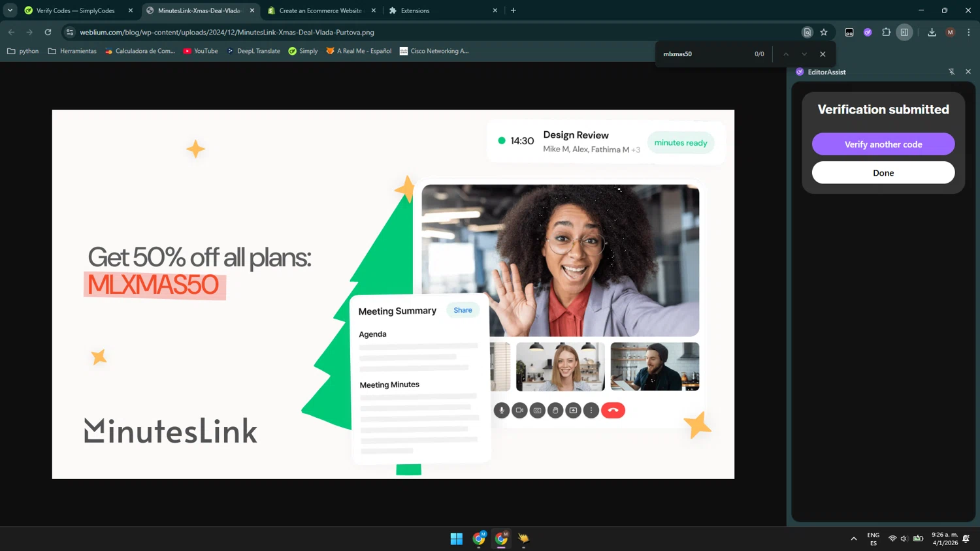The width and height of the screenshot is (980, 551).
Task: Click the three-dot more options call icon
Action: coord(591,411)
